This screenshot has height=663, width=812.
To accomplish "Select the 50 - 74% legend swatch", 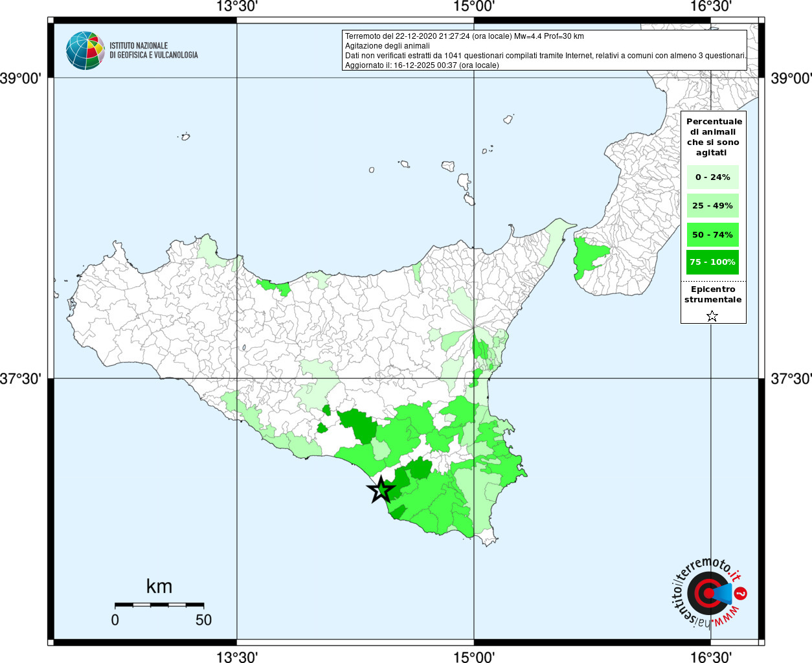I will tap(712, 234).
